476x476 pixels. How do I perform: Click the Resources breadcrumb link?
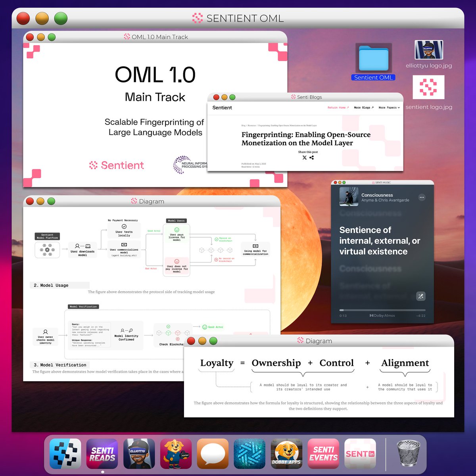[x=252, y=125]
